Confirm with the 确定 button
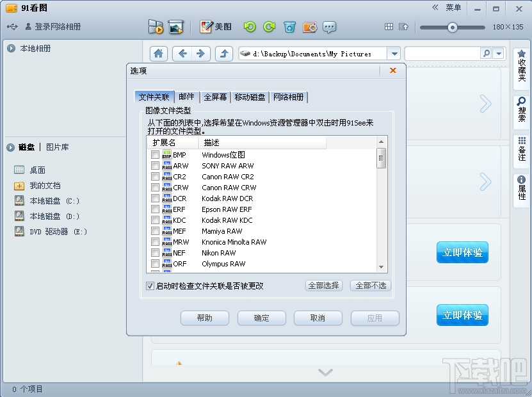The image size is (532, 397). pyautogui.click(x=261, y=318)
